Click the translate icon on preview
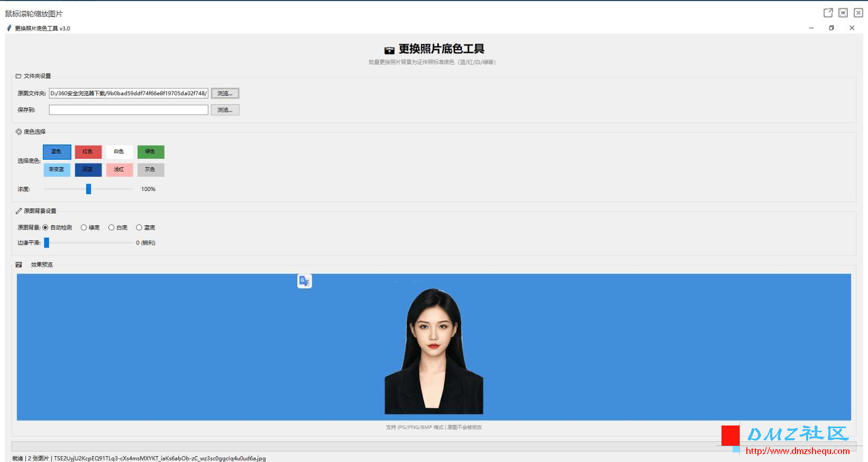Viewport: 868px width, 462px height. 305,281
